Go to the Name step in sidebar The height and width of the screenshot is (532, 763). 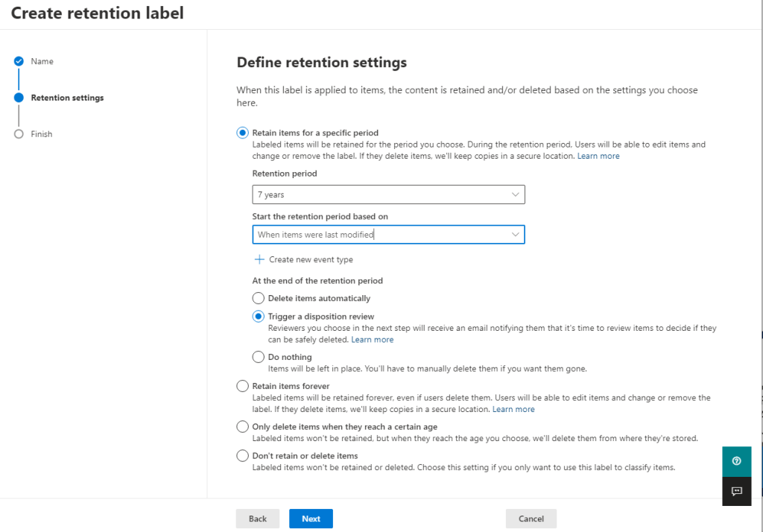42,61
